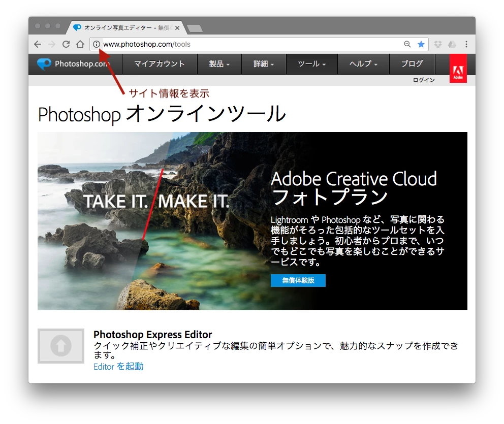The height and width of the screenshot is (424, 504).
Task: Go back with the browser back arrow
Action: point(38,44)
